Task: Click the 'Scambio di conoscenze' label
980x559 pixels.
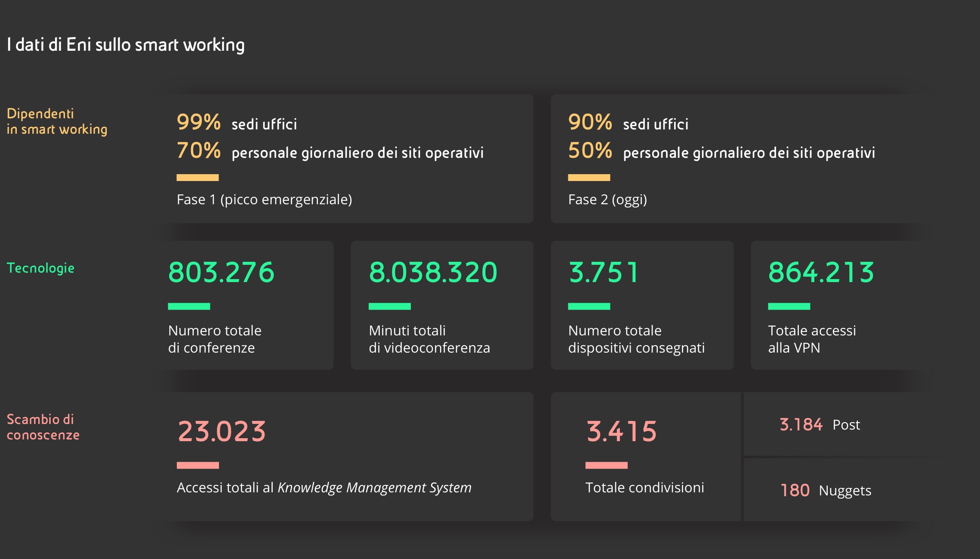Action: [x=43, y=427]
